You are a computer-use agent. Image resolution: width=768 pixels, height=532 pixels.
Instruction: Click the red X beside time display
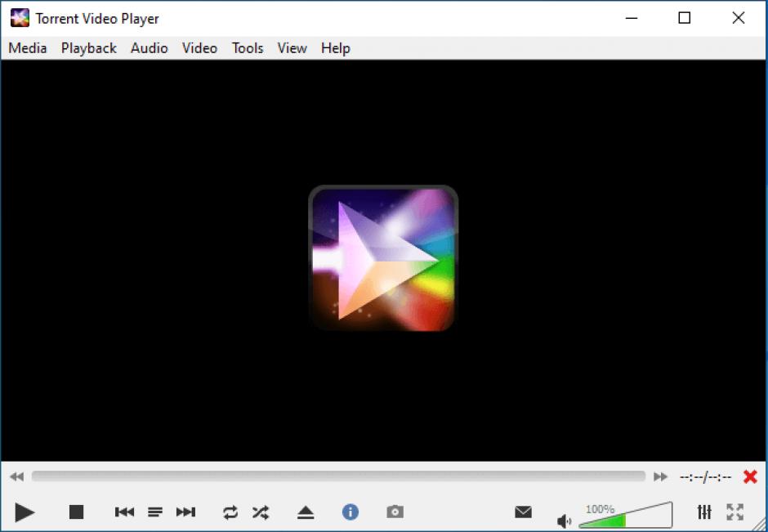tap(750, 476)
